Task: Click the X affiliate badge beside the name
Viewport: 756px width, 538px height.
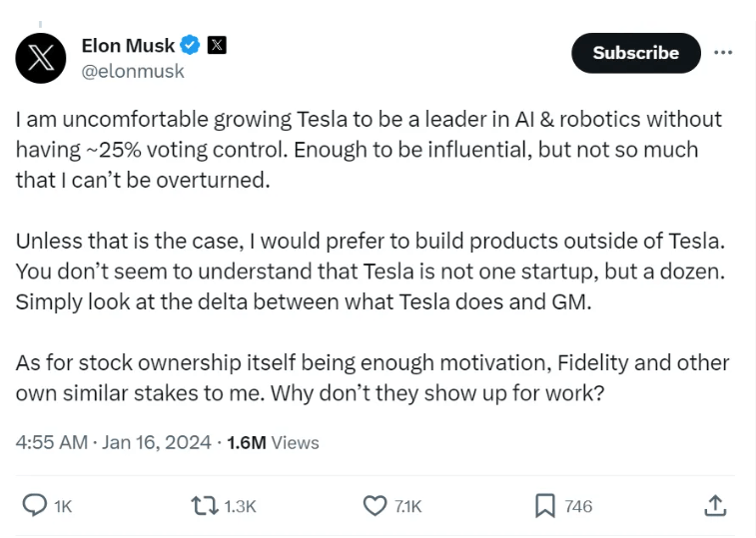Action: pos(217,45)
